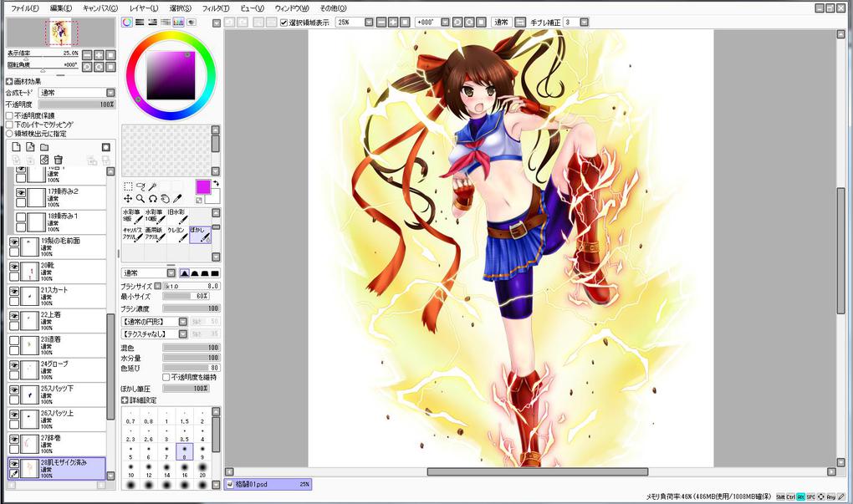Screen dimensions: 853x504
Task: Create a new linework layer
Action: (30, 147)
